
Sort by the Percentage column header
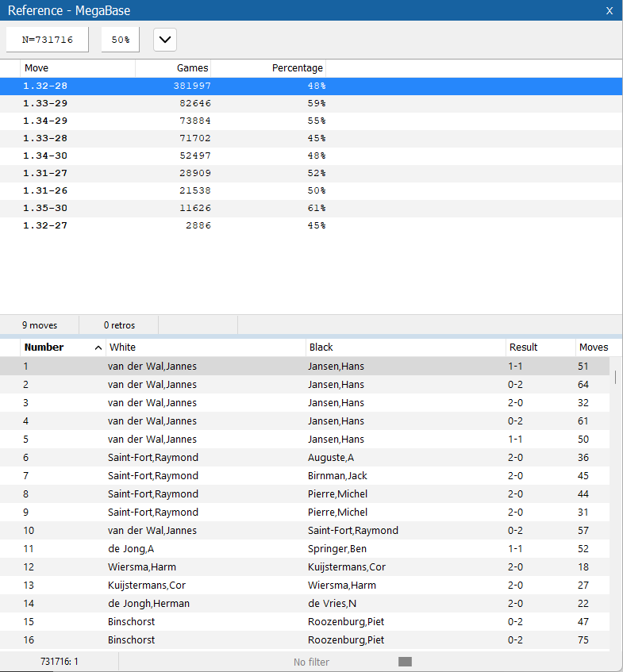(268, 68)
